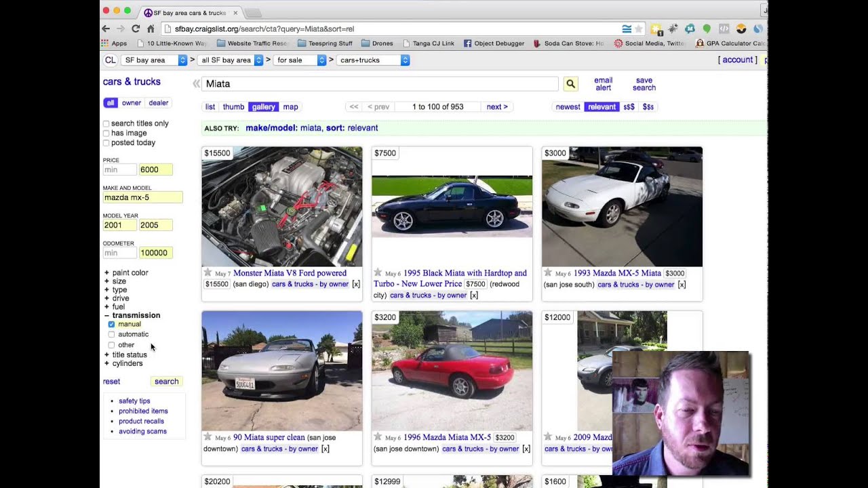Screen dimensions: 868x488
Task: Hide the Monster Miata listing with [x]
Action: (356, 284)
